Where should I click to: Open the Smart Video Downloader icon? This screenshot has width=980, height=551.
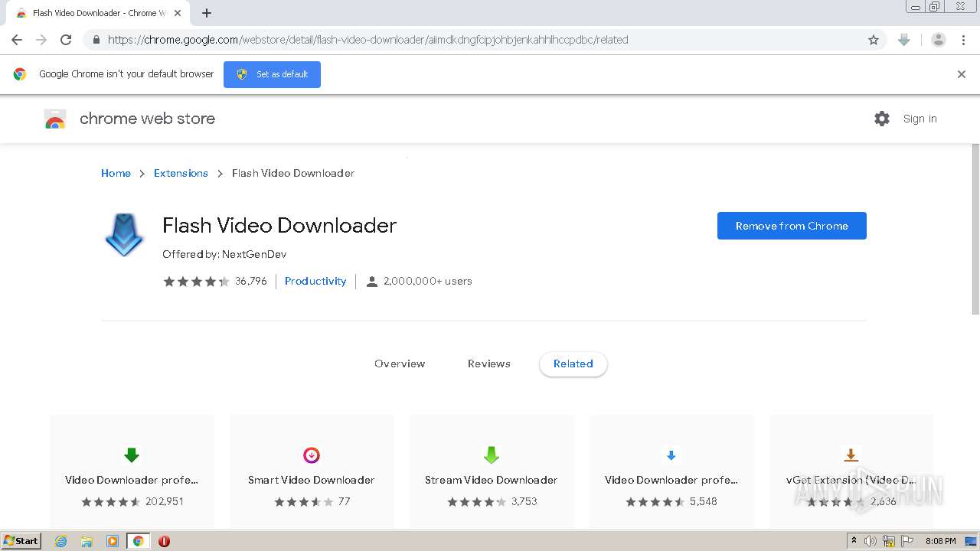point(312,455)
